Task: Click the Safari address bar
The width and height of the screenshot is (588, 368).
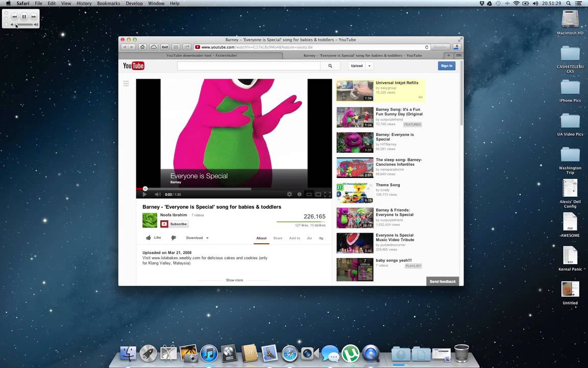Action: pyautogui.click(x=311, y=47)
